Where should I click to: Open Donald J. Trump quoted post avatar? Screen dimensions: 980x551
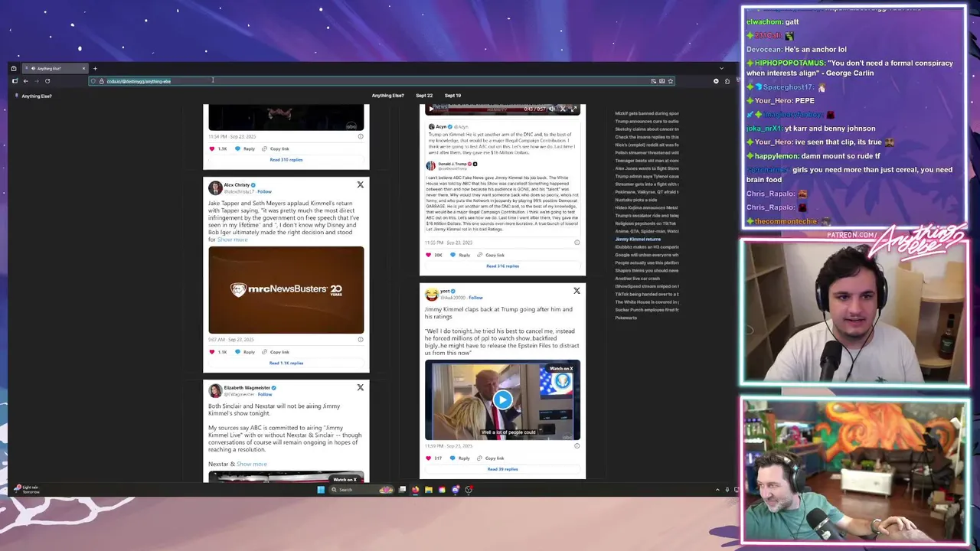click(x=431, y=165)
